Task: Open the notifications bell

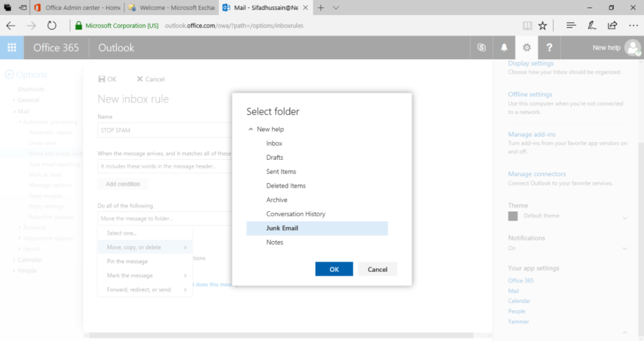Action: pos(504,48)
